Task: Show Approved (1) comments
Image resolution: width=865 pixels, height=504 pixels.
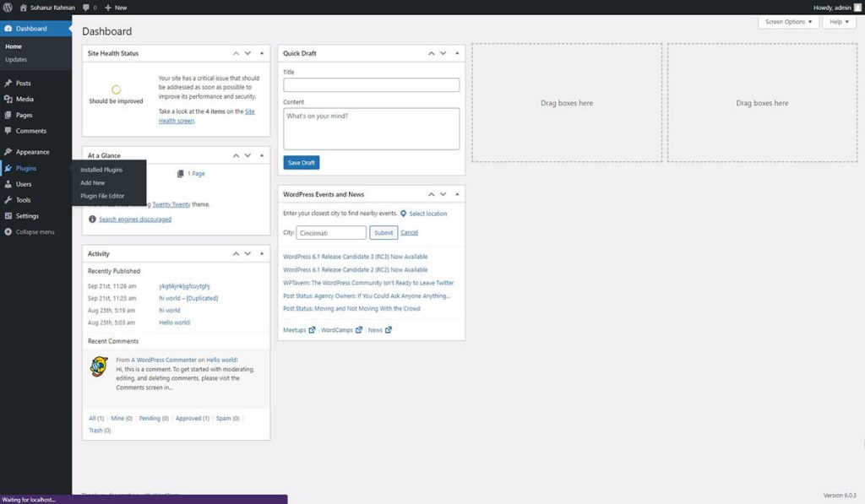Action: (193, 419)
